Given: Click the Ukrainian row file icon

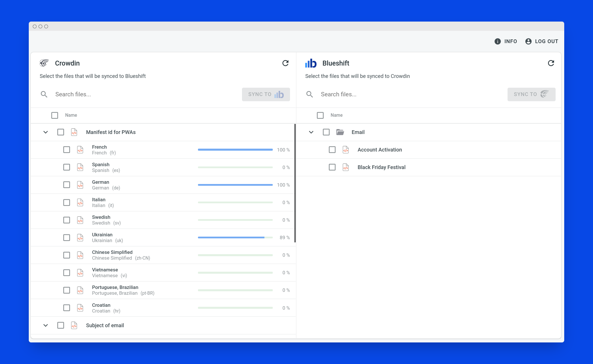Looking at the screenshot, I should click(80, 237).
